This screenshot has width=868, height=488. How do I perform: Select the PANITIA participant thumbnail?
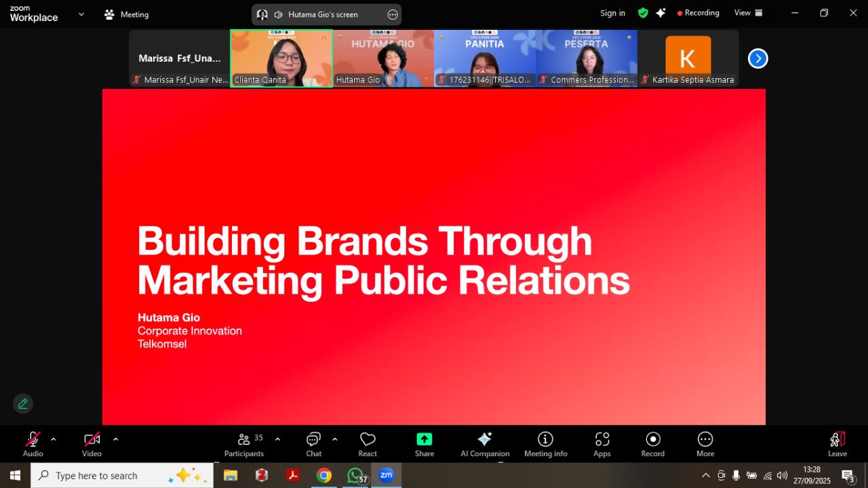(x=485, y=58)
